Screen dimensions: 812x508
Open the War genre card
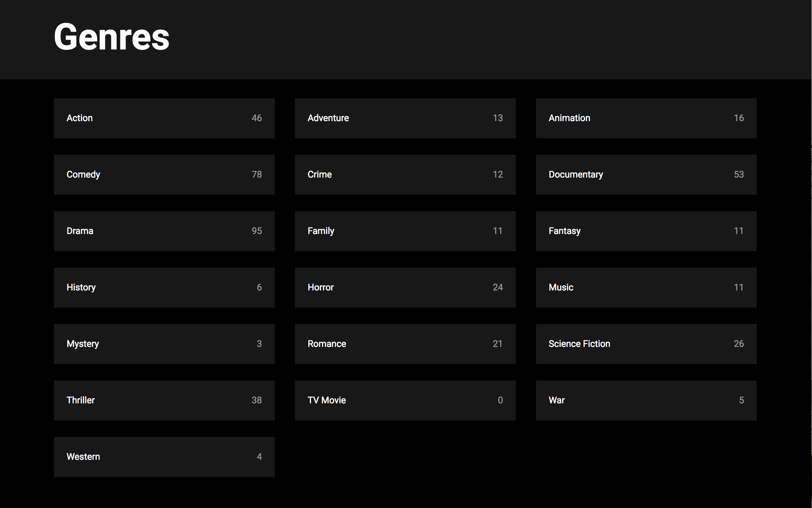pos(646,401)
